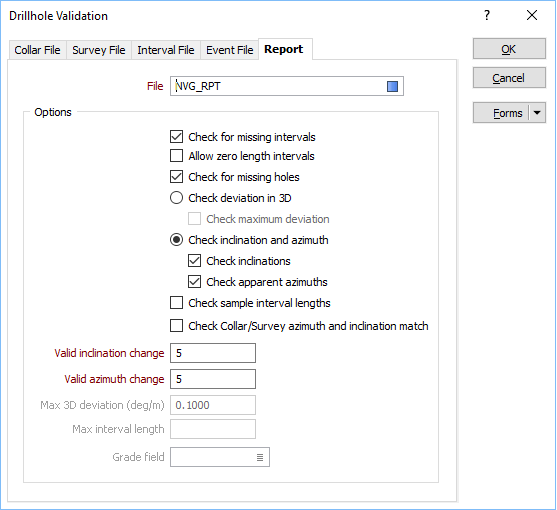Click the Cancel button

(509, 77)
